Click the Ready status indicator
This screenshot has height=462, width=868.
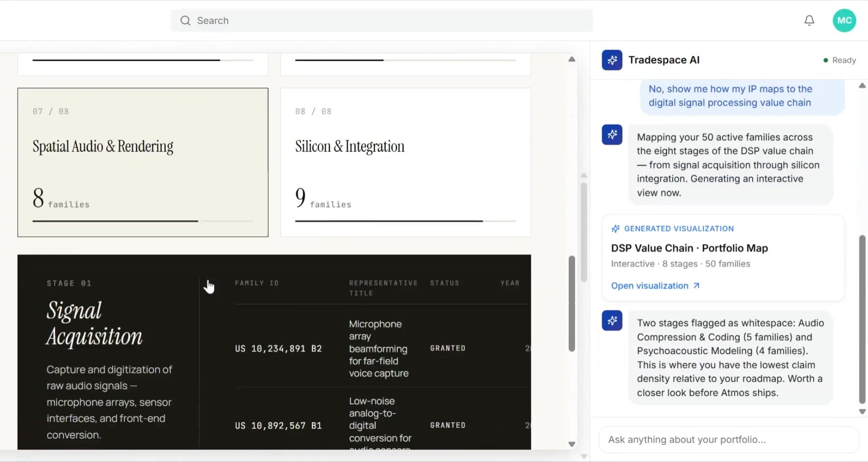(x=840, y=60)
